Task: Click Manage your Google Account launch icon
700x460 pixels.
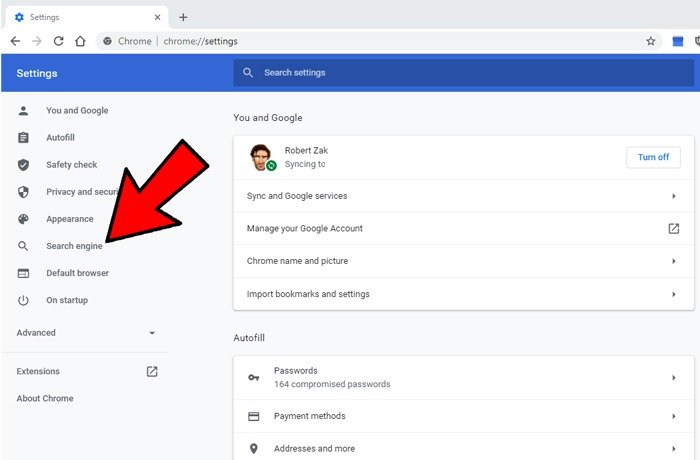Action: 673,228
